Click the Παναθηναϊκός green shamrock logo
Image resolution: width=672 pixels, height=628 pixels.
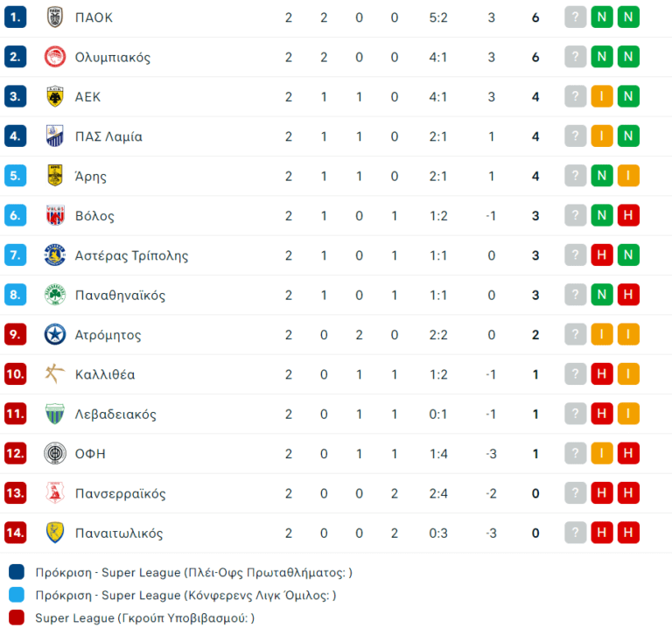(55, 296)
